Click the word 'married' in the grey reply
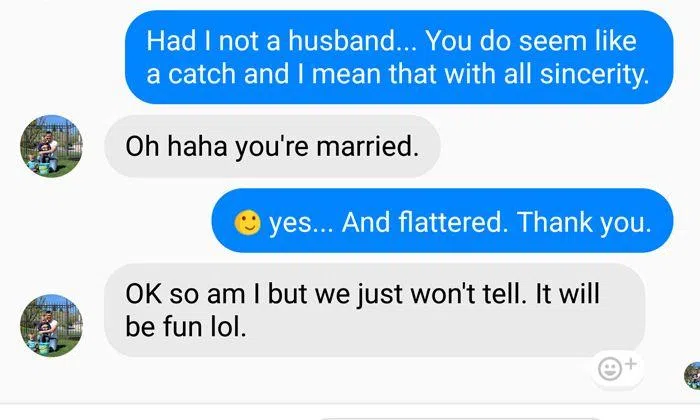 [365, 146]
